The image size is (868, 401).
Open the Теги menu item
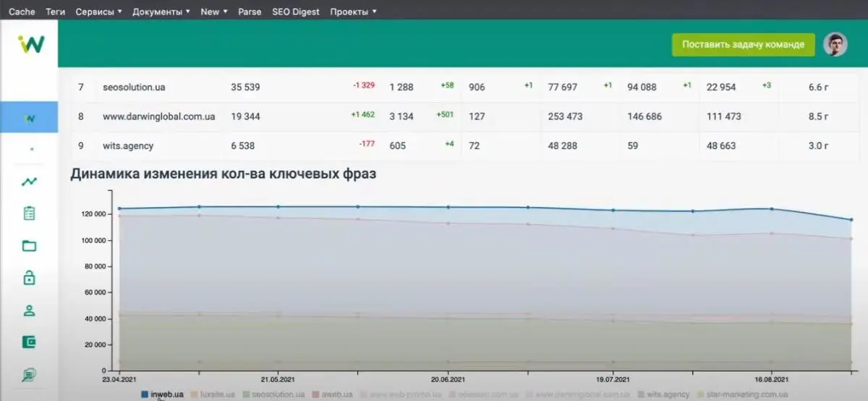tap(55, 12)
